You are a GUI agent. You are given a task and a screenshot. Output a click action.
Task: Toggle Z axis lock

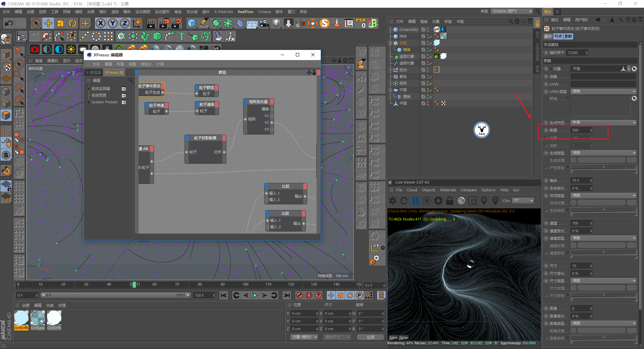[125, 23]
